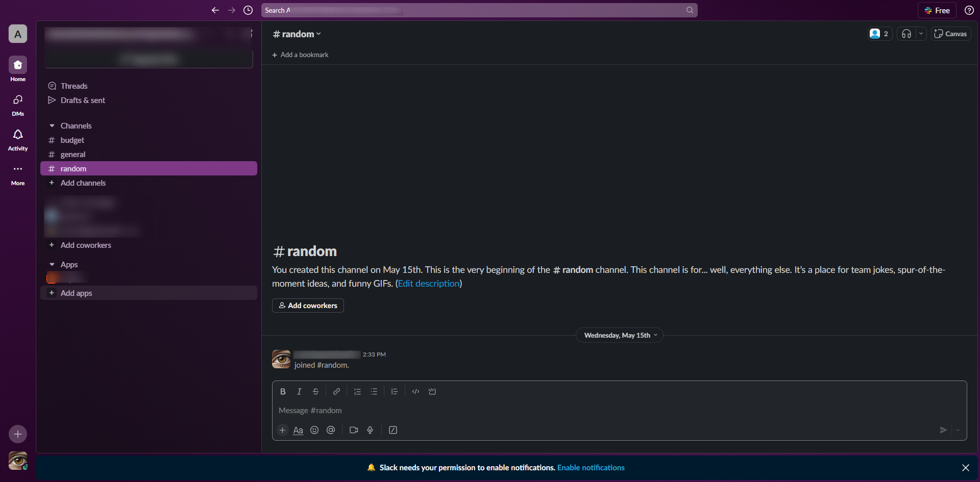The width and height of the screenshot is (980, 482).
Task: Open search history clock icon
Action: [x=248, y=10]
